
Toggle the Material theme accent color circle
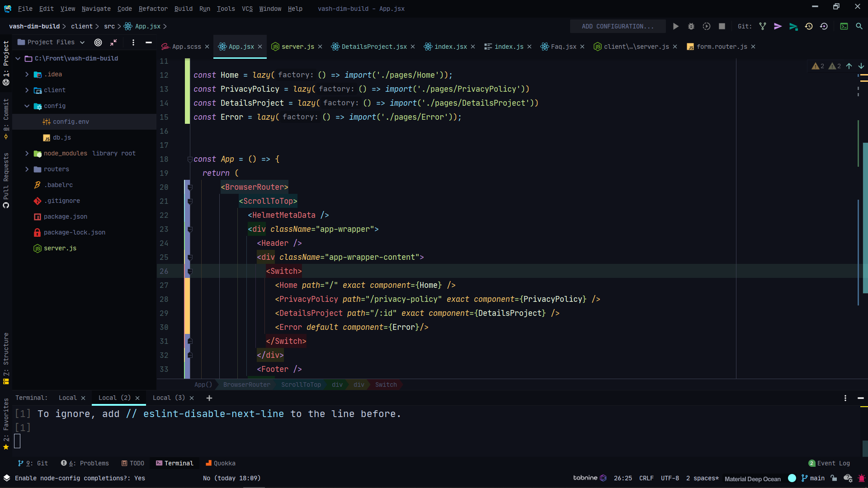(x=792, y=478)
